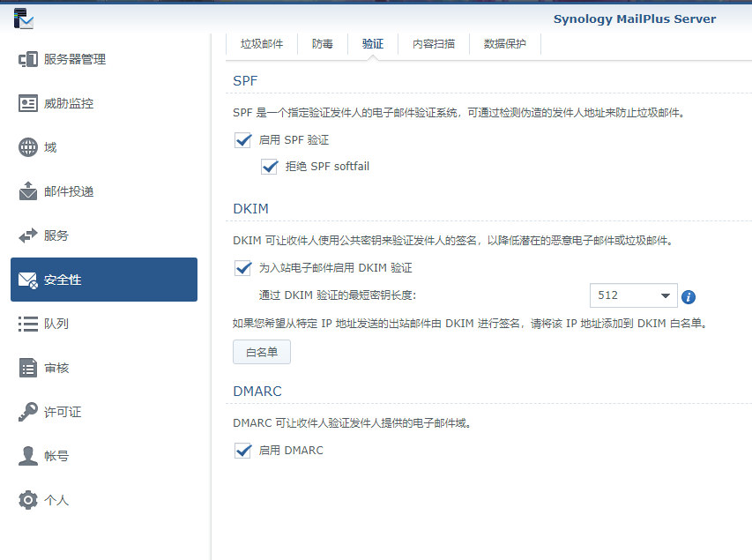Viewport: 752px width, 560px height.
Task: Select the 域 globe icon
Action: 28,147
